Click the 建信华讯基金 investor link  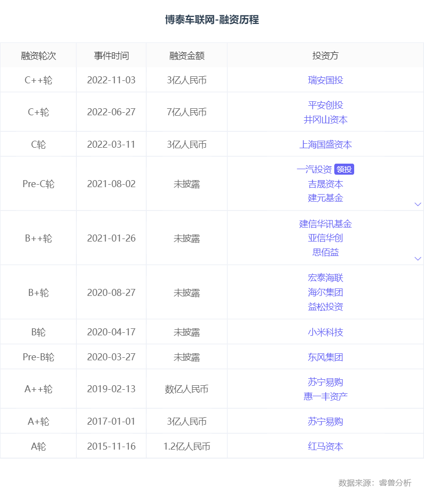tap(325, 224)
